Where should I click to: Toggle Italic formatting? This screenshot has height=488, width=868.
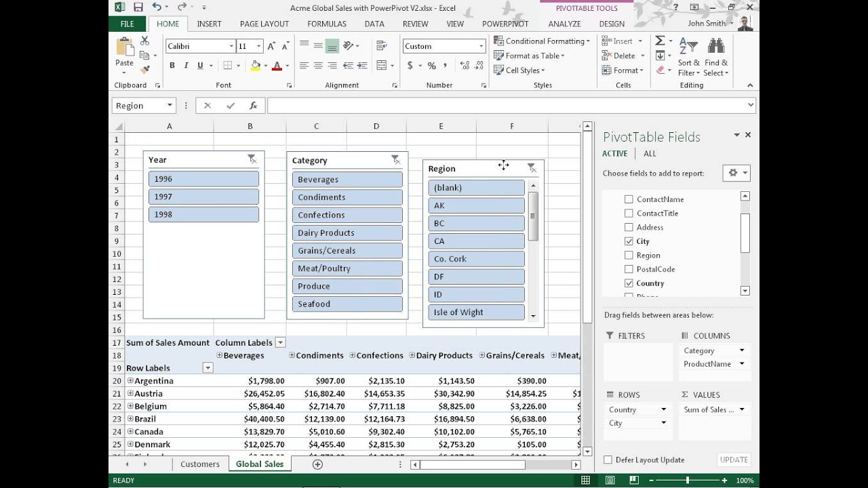tap(186, 66)
